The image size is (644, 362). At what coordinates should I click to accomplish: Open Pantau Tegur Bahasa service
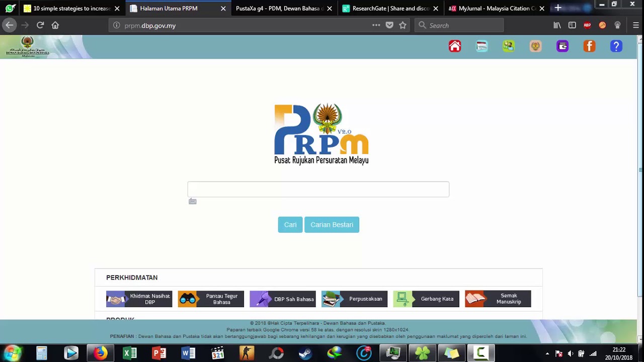pyautogui.click(x=211, y=299)
